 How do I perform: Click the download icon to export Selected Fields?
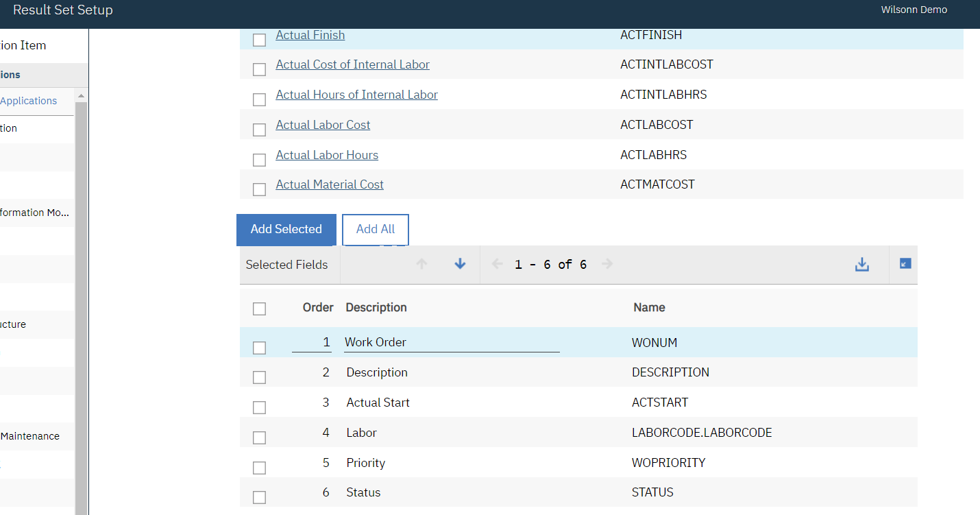pyautogui.click(x=861, y=264)
